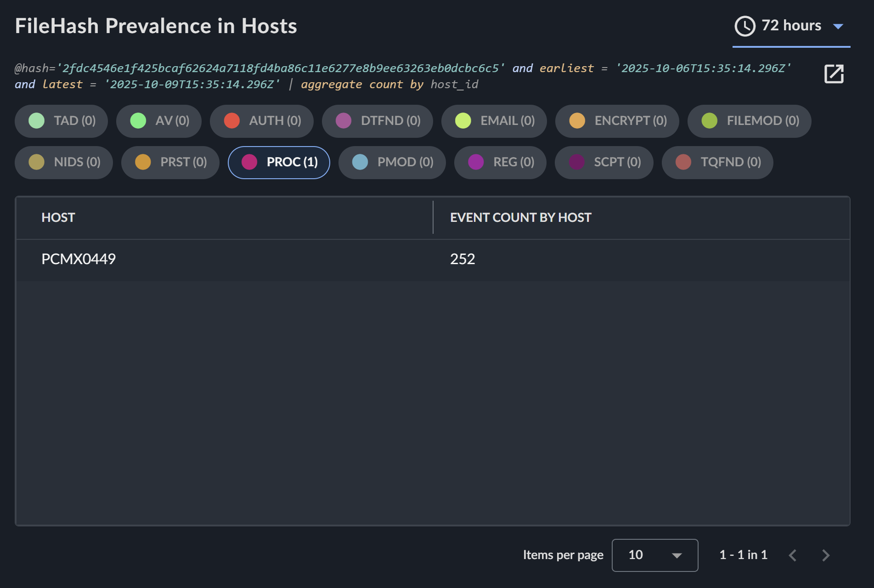Open the 72 hours time range dropdown
This screenshot has height=588, width=874.
(791, 26)
